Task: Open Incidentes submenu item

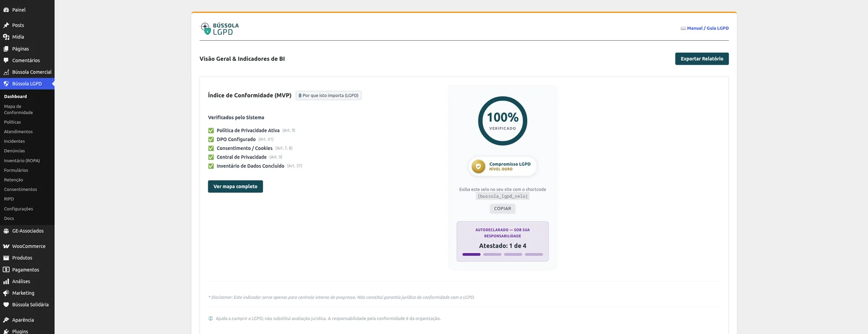Action: coord(15,141)
